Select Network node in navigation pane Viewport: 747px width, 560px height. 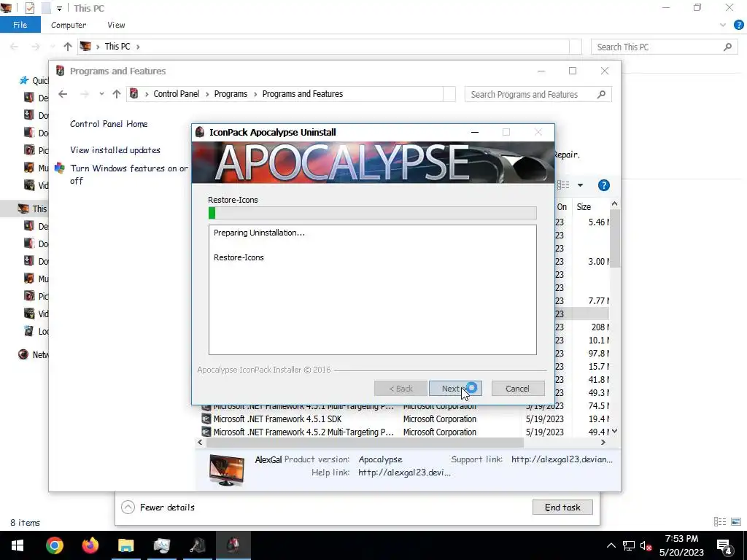(x=32, y=354)
